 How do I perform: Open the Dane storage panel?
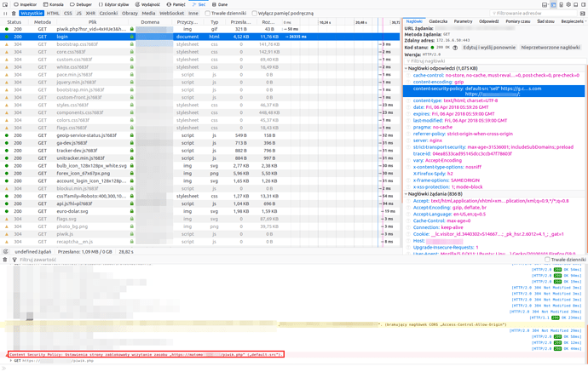click(220, 4)
